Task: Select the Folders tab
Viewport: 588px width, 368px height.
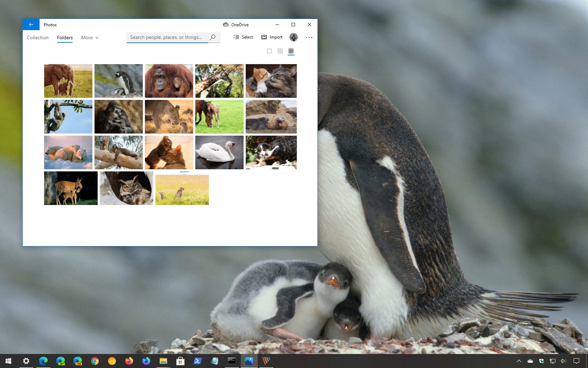Action: click(x=65, y=38)
